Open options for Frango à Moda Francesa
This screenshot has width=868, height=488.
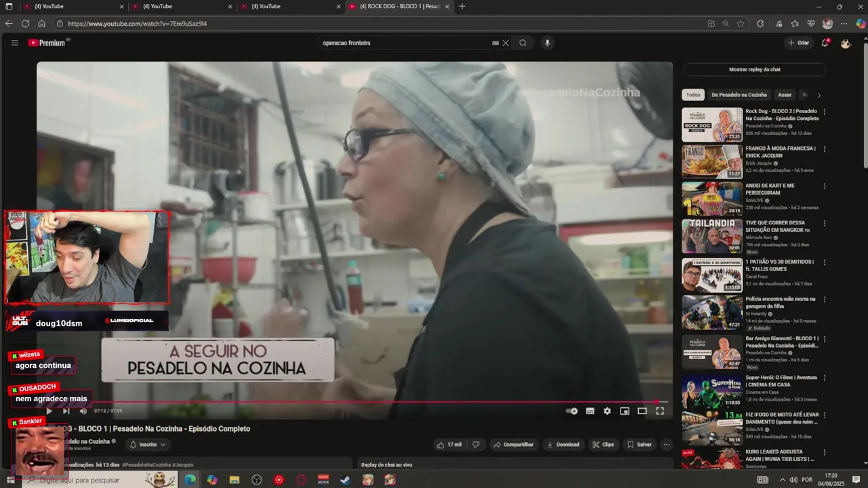825,148
